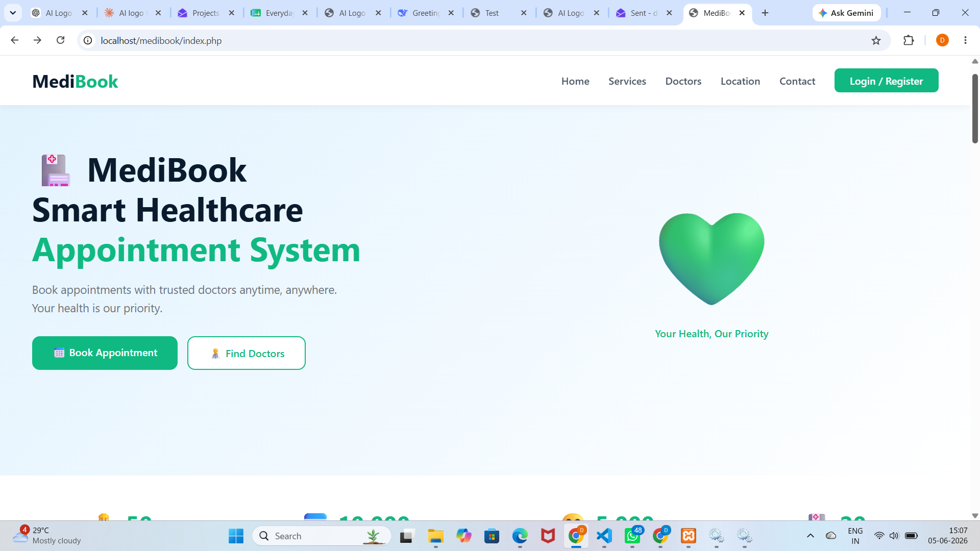Click the Ask Gemini button
The image size is (980, 551).
pos(846,13)
